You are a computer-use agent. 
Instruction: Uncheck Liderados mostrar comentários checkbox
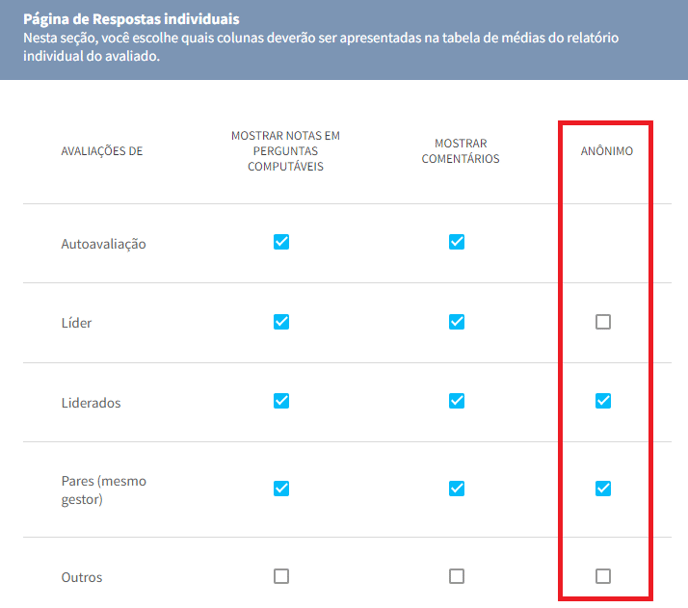click(456, 401)
